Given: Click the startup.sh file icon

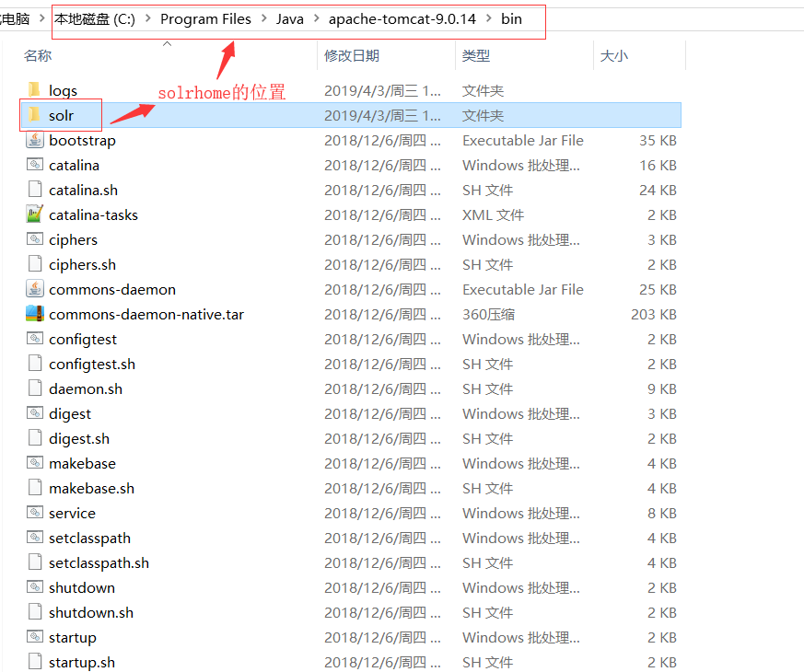Looking at the screenshot, I should [x=34, y=662].
